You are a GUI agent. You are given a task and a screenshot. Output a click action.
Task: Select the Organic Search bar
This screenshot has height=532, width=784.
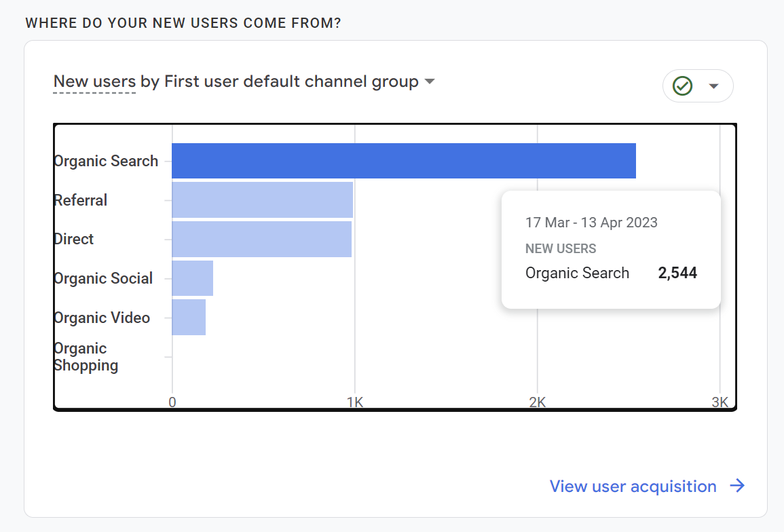coord(403,161)
